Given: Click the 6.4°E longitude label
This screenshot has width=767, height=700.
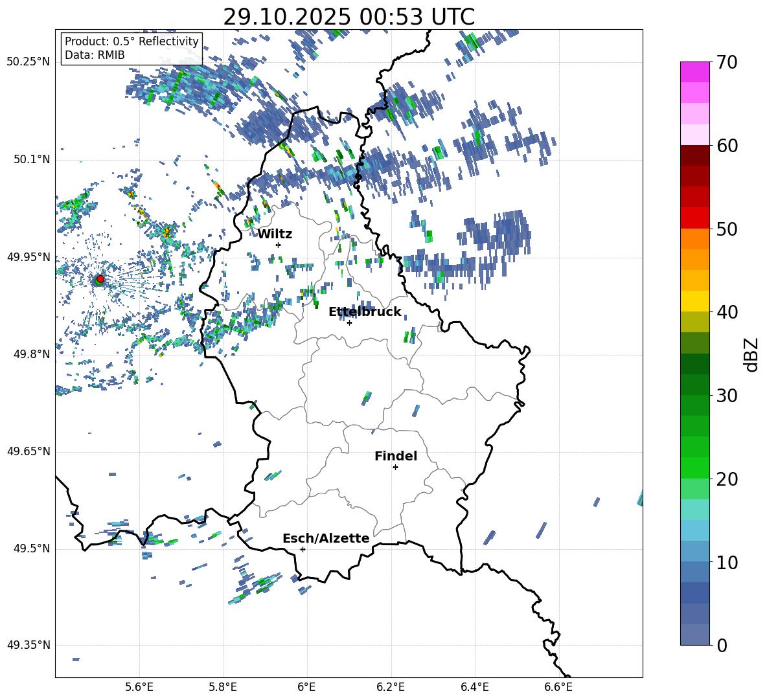Looking at the screenshot, I should (x=474, y=687).
